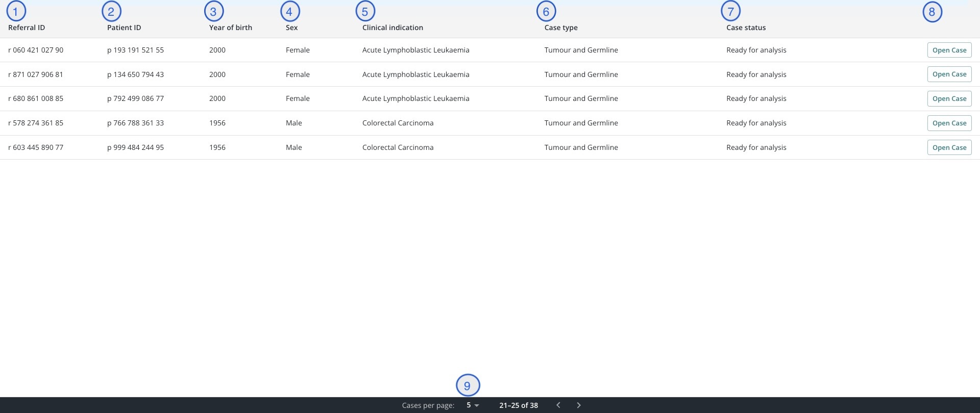Click the Case status column header
The height and width of the screenshot is (413, 980).
point(746,28)
